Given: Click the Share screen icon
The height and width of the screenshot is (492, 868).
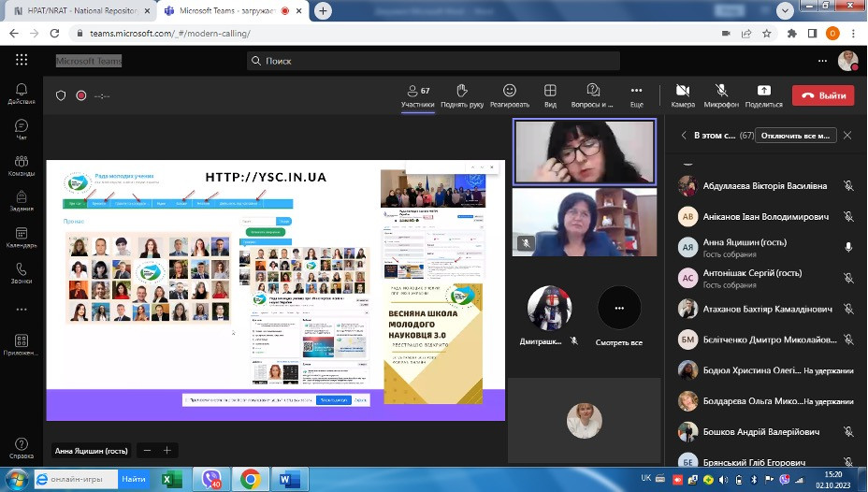Looking at the screenshot, I should (763, 91).
